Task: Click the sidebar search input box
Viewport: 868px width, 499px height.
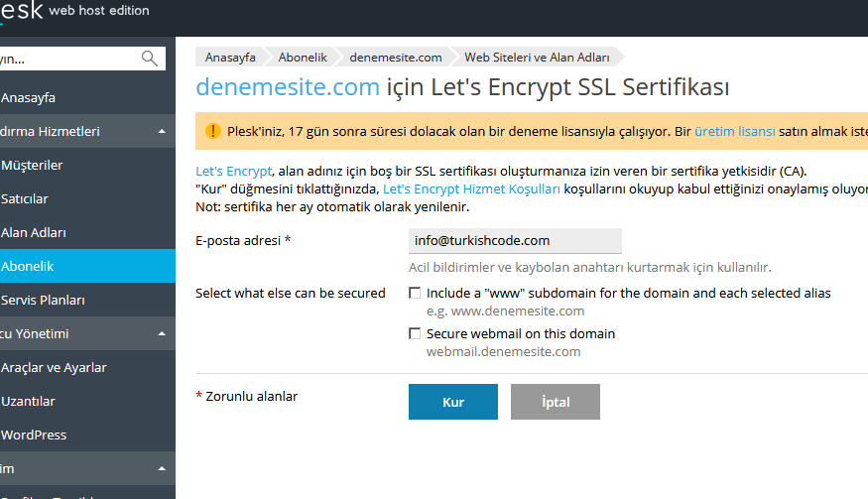Action: pos(82,59)
